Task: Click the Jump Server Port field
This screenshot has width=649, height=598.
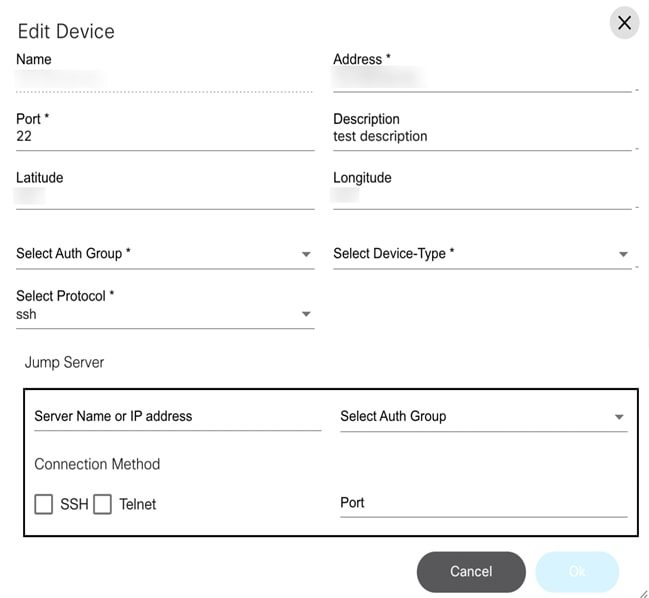Action: point(483,503)
